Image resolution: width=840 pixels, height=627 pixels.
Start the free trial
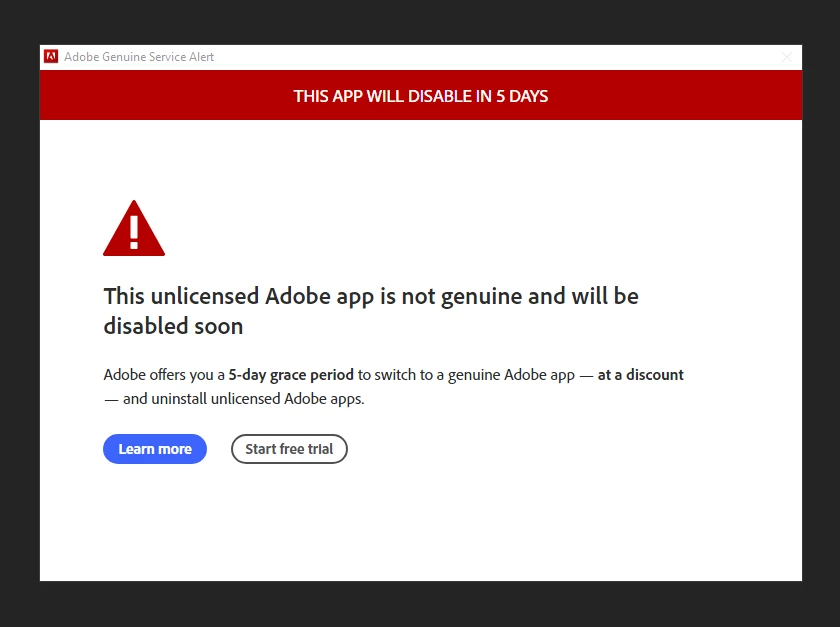(289, 449)
